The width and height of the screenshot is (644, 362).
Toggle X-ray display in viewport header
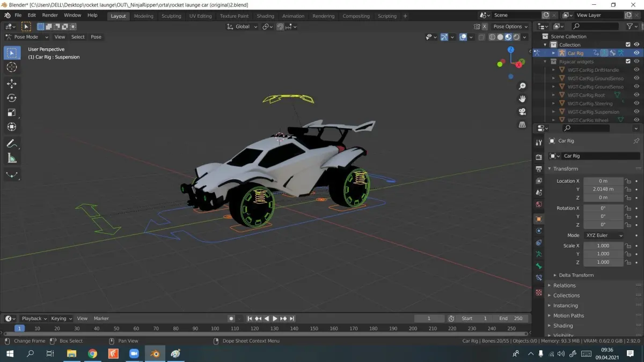[x=481, y=37]
